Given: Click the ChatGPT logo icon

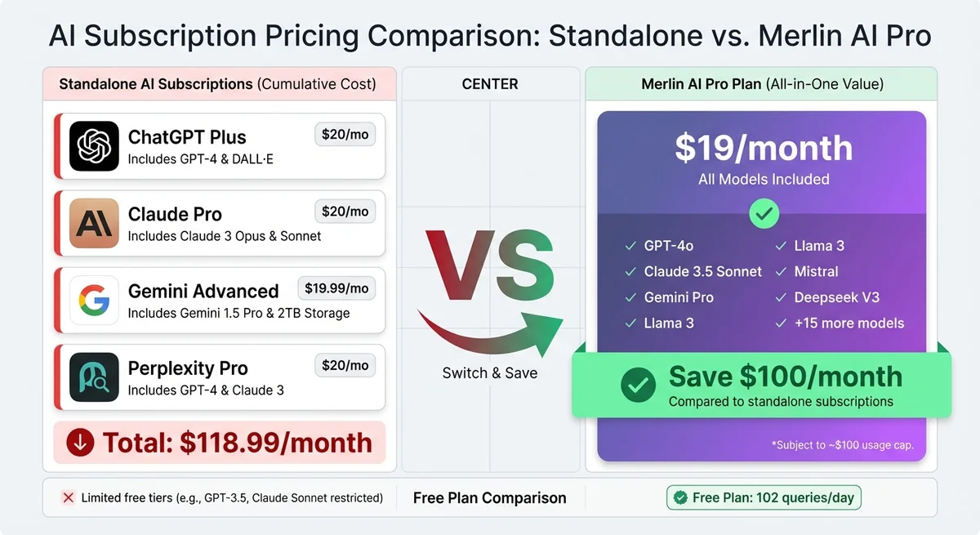Looking at the screenshot, I should (x=94, y=146).
